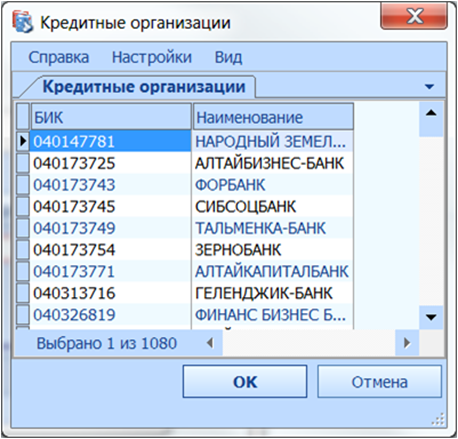Click row selector box for 040173725
The width and height of the screenshot is (458, 439).
(x=23, y=163)
